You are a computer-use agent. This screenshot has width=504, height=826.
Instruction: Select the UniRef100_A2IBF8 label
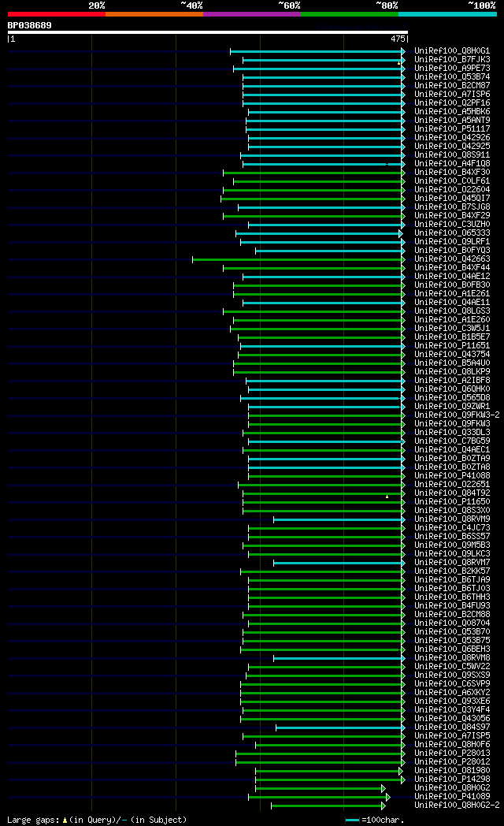click(452, 381)
